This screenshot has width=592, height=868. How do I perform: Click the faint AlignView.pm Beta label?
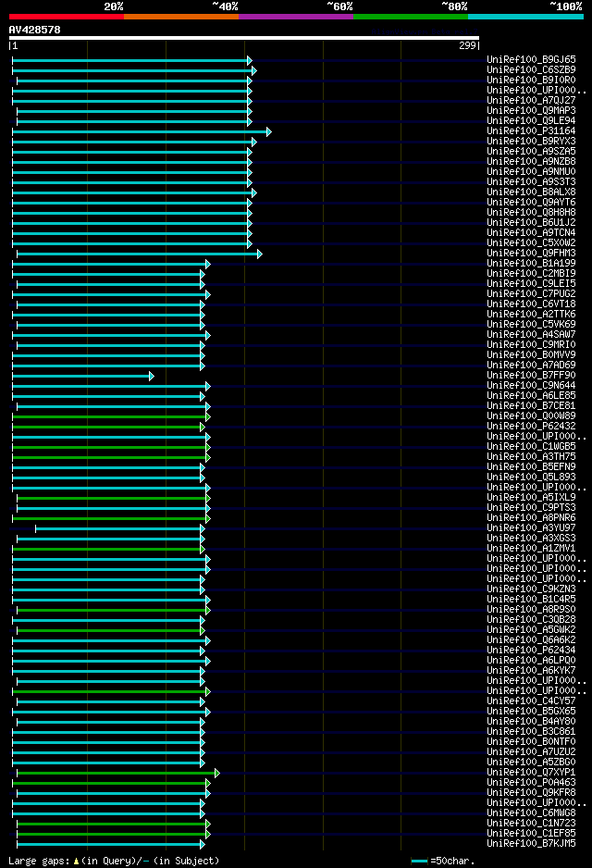point(425,32)
